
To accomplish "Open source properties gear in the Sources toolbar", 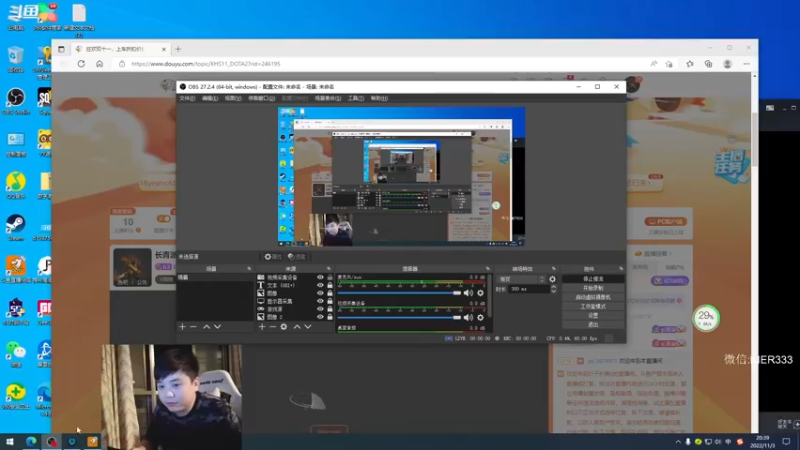I will [284, 327].
